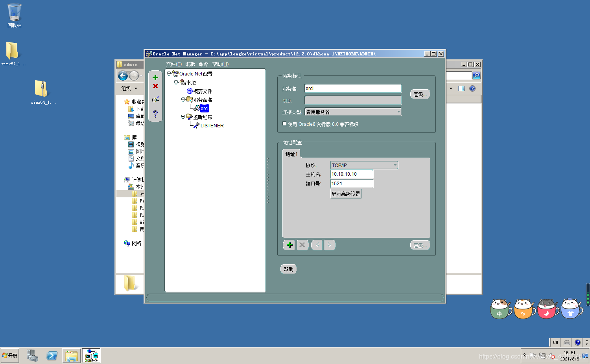Screen dimensions: 590x364
Task: Collapse the 本地 node expander
Action: (176, 82)
